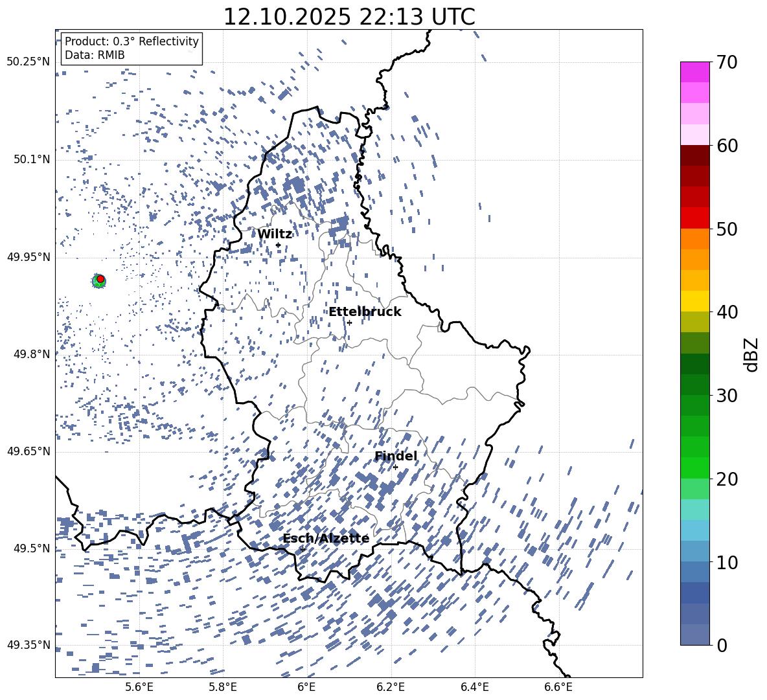Pick the lowest slate-blue colorbar segment
Screen dimensions: 767x700
point(695,635)
